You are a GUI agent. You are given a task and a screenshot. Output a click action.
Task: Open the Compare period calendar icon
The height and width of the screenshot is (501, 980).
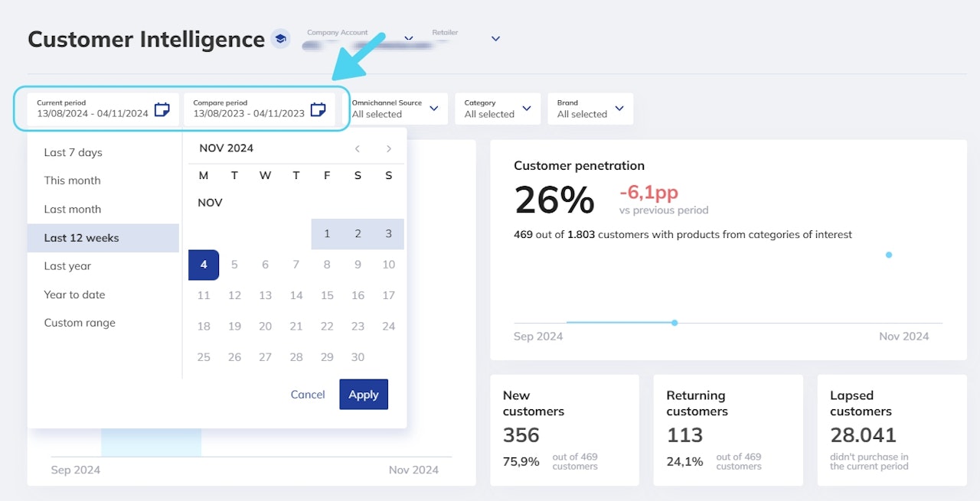pyautogui.click(x=318, y=109)
